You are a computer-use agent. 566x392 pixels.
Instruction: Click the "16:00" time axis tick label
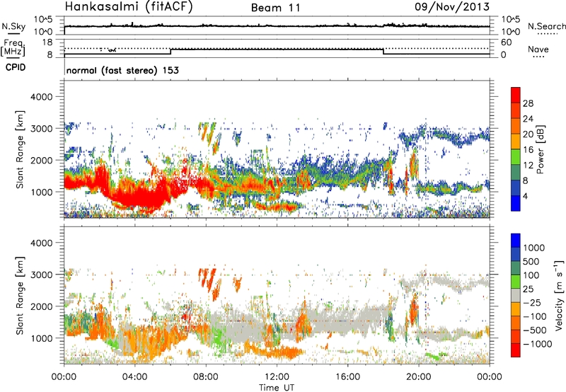point(347,377)
